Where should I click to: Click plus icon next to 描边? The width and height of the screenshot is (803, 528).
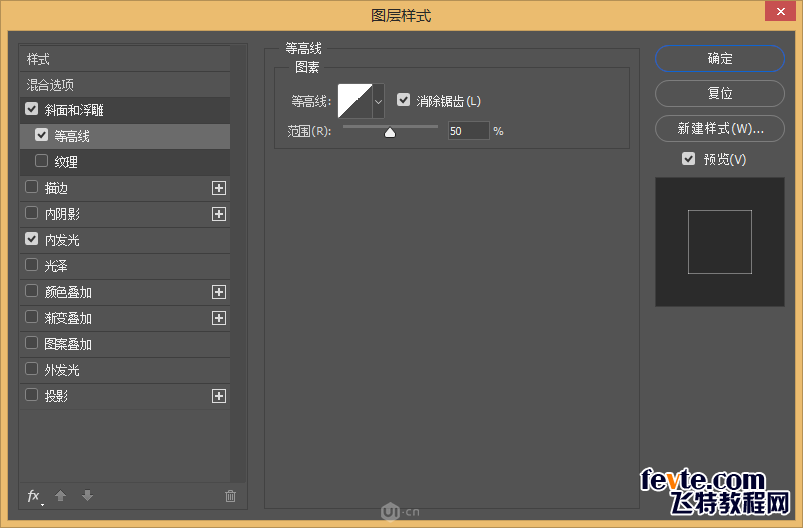coord(219,188)
